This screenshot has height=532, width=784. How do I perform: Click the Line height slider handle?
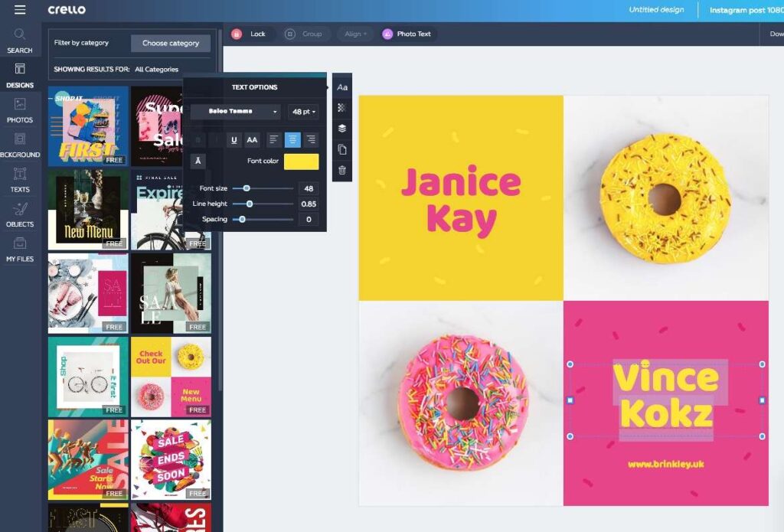250,204
